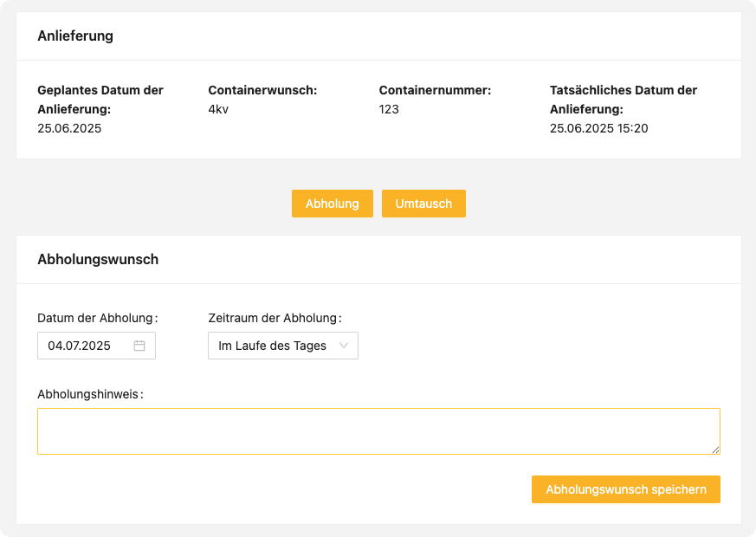Viewport: 756px width, 537px height.
Task: Click the textarea resize handle corner
Action: [715, 450]
